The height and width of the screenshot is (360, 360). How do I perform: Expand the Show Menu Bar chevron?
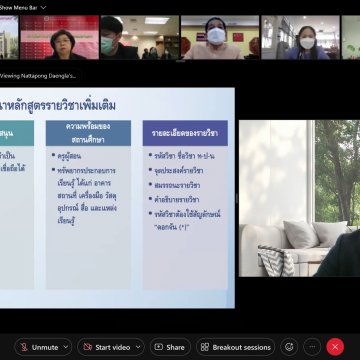tap(43, 8)
